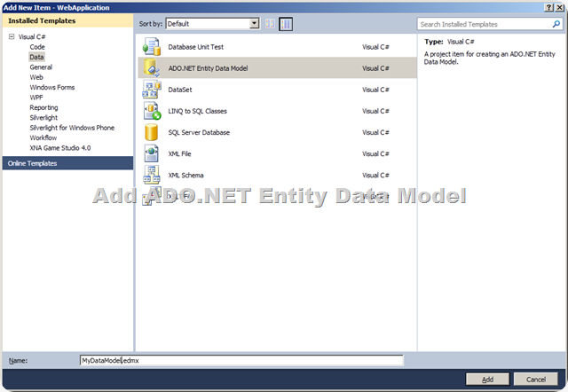This screenshot has width=568, height=392.
Task: Select the 'ADO.NET Entity Data Model' row text
Action: [x=208, y=68]
